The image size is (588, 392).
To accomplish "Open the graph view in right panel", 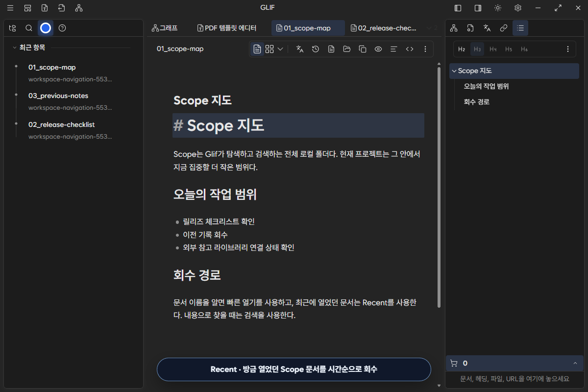I will [x=454, y=28].
